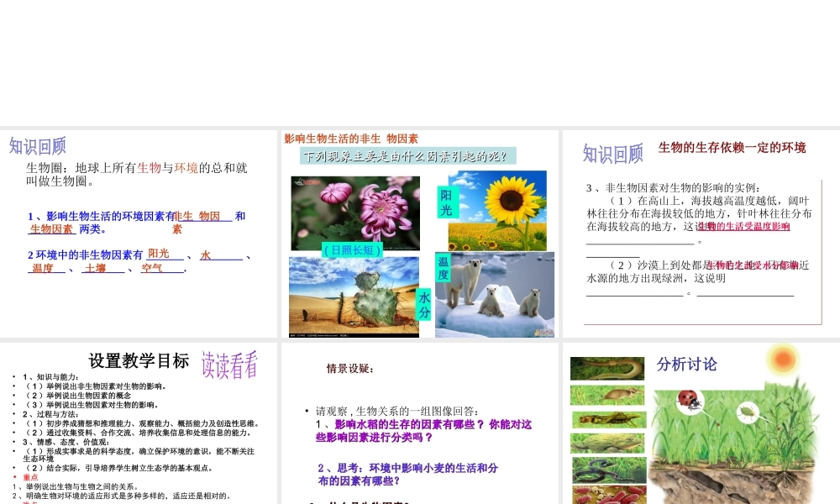
Task: Click the filled answer 阳光 in the blanks
Action: 159,254
